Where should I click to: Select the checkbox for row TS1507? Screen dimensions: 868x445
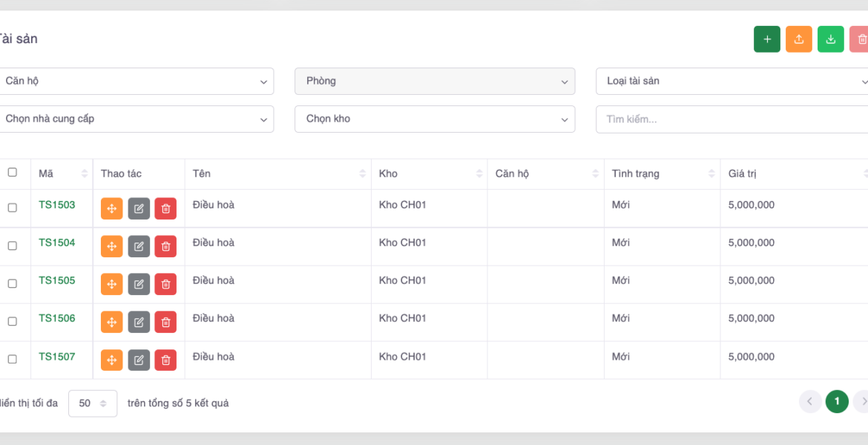(x=12, y=359)
